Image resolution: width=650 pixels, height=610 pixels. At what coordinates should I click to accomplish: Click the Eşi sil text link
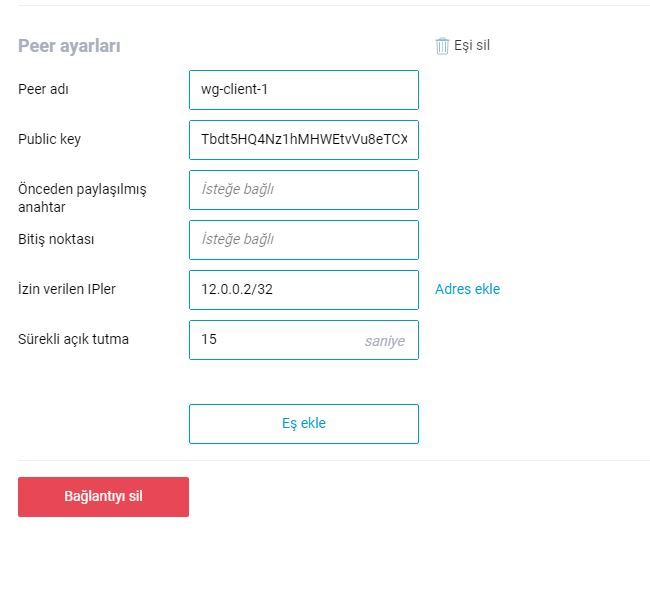click(x=471, y=45)
